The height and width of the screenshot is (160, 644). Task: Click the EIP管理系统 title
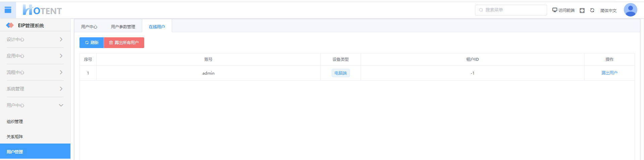[31, 26]
